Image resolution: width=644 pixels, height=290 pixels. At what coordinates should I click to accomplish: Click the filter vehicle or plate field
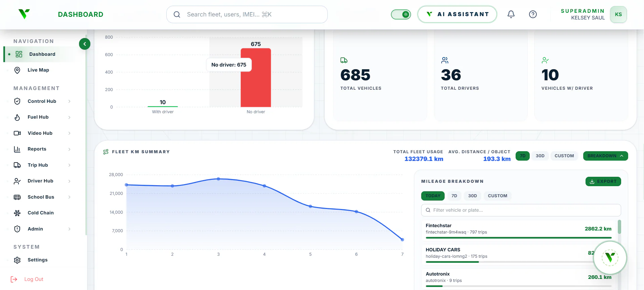click(x=521, y=210)
